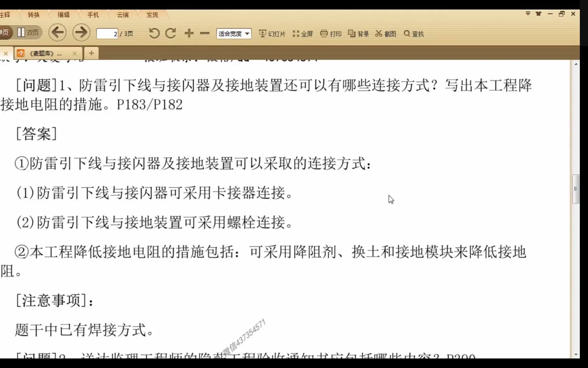Open the 适合宽度 fit-width dropdown
This screenshot has width=588, height=368.
pos(233,33)
